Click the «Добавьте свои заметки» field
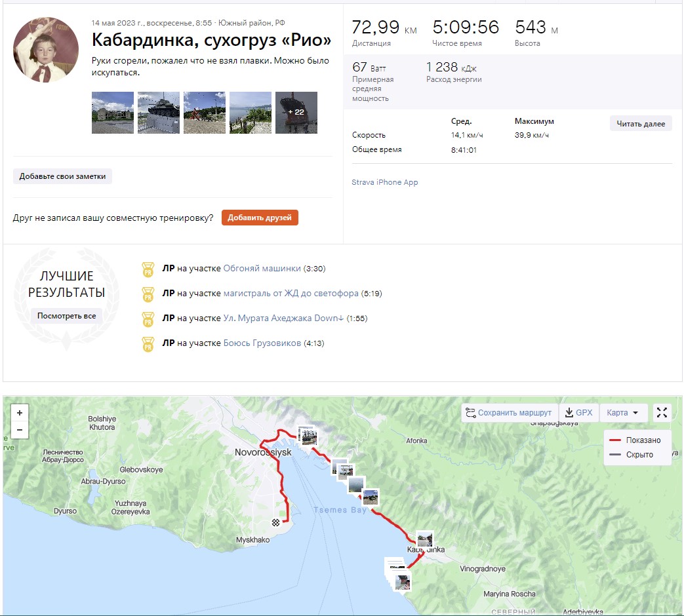Image resolution: width=684 pixels, height=616 pixels. click(x=62, y=176)
